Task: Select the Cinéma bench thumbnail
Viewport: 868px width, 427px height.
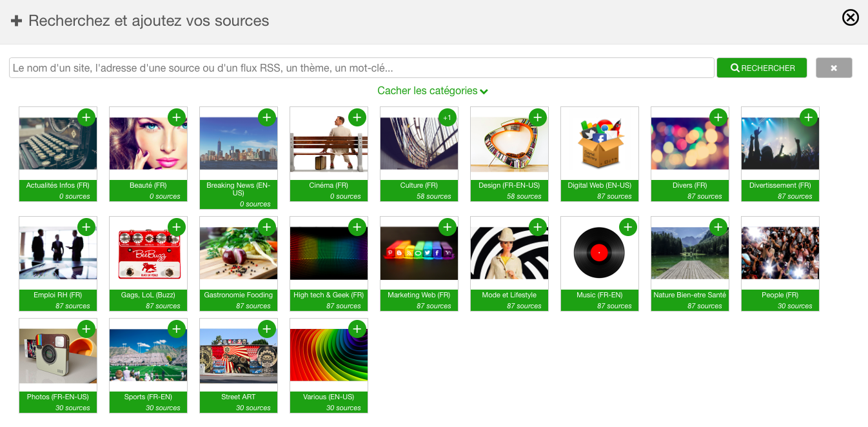Action: (329, 143)
